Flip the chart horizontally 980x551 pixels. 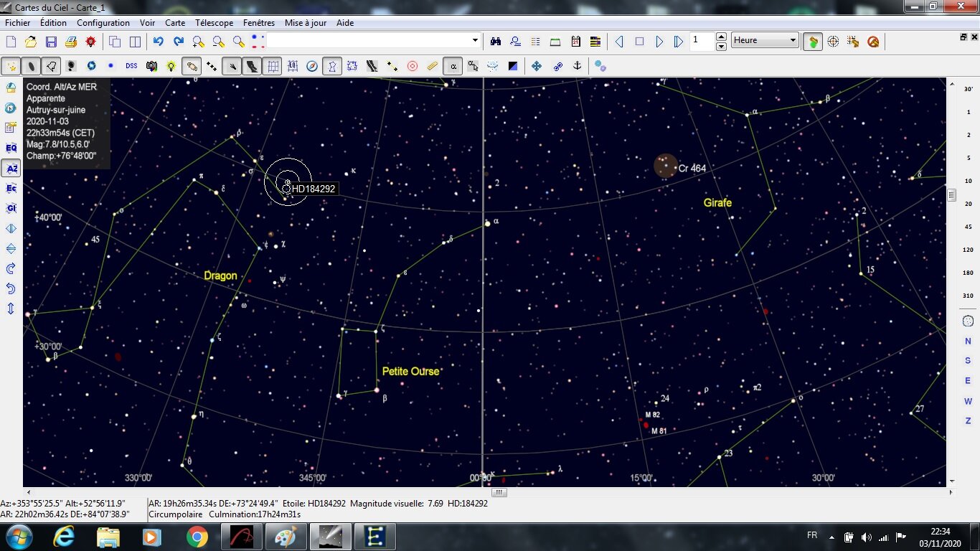coord(11,228)
